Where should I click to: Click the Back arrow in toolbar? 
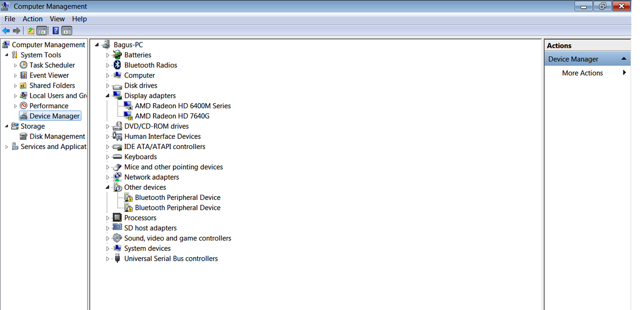pos(6,31)
